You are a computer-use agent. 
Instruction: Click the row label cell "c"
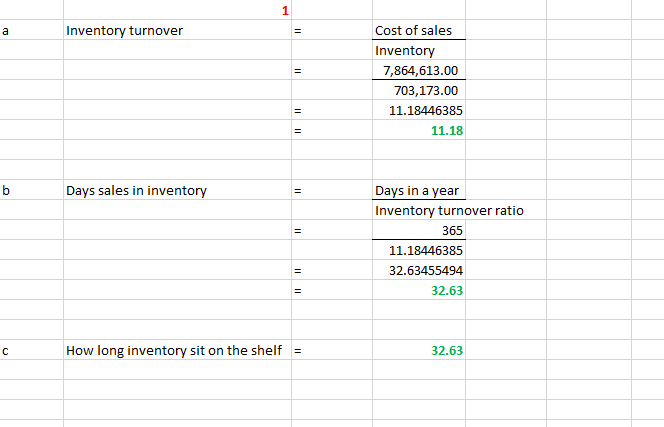[x=8, y=351]
